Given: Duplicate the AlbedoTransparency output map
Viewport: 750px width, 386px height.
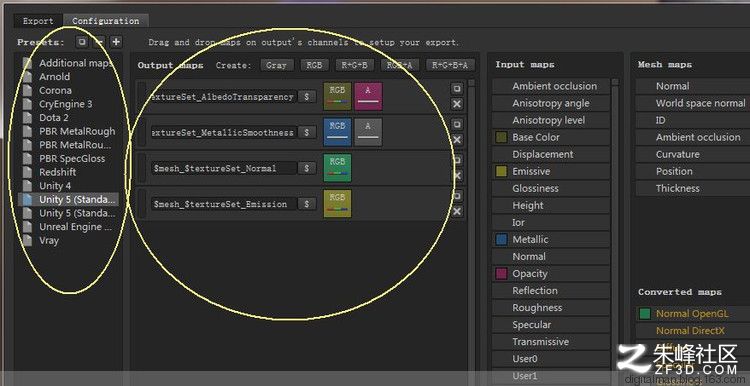Looking at the screenshot, I should point(457,88).
